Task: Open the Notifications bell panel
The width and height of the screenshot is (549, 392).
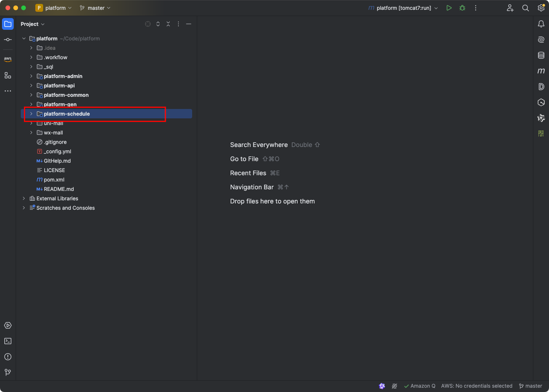Action: tap(541, 24)
